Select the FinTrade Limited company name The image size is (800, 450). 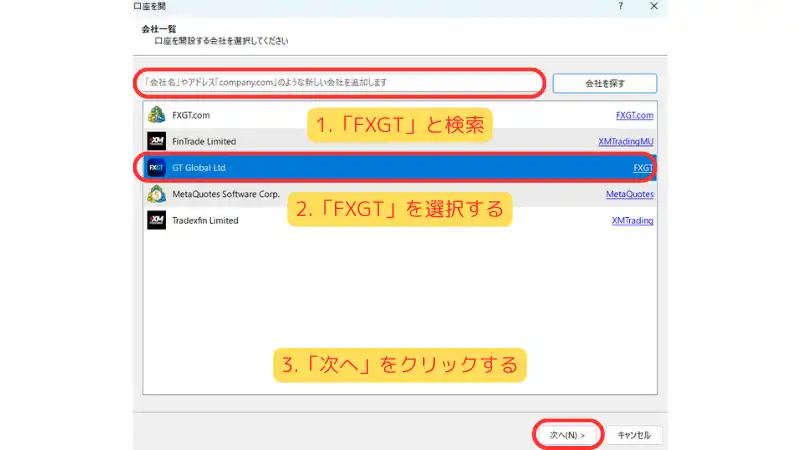204,141
